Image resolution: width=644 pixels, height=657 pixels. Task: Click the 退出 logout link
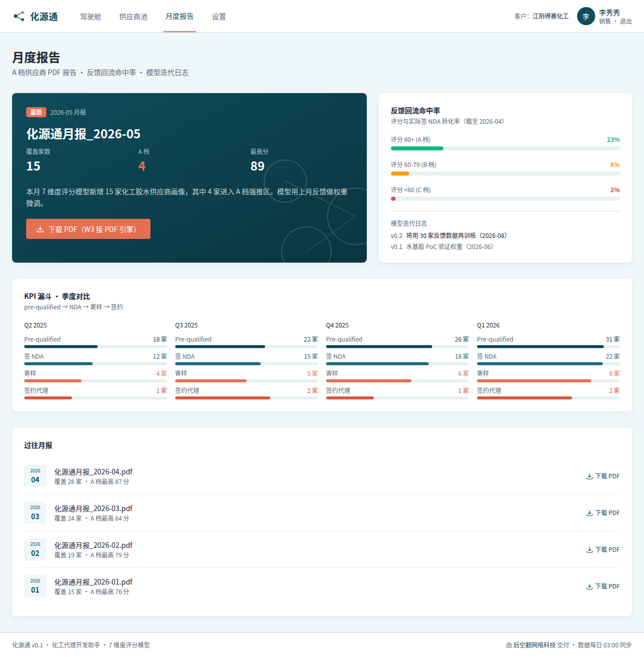pos(626,21)
